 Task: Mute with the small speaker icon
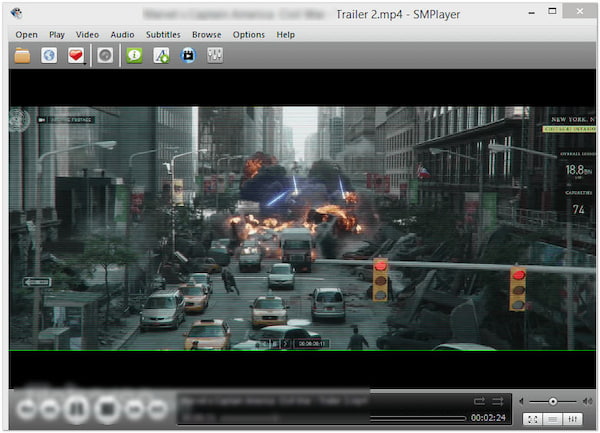521,401
